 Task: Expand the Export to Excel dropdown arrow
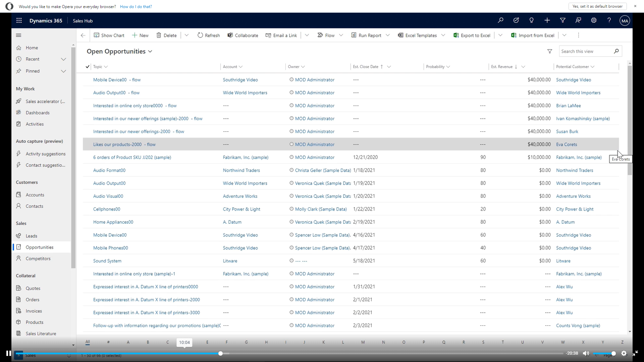500,35
